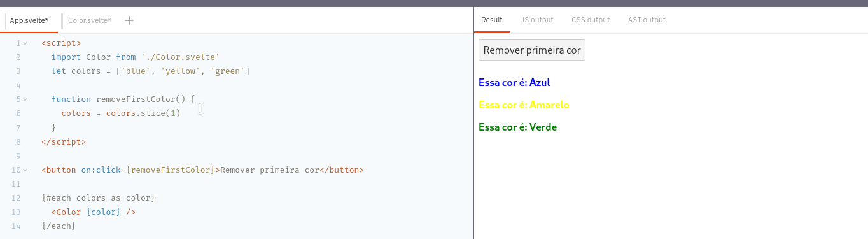Click the 'green' string in the colors array

pyautogui.click(x=228, y=71)
